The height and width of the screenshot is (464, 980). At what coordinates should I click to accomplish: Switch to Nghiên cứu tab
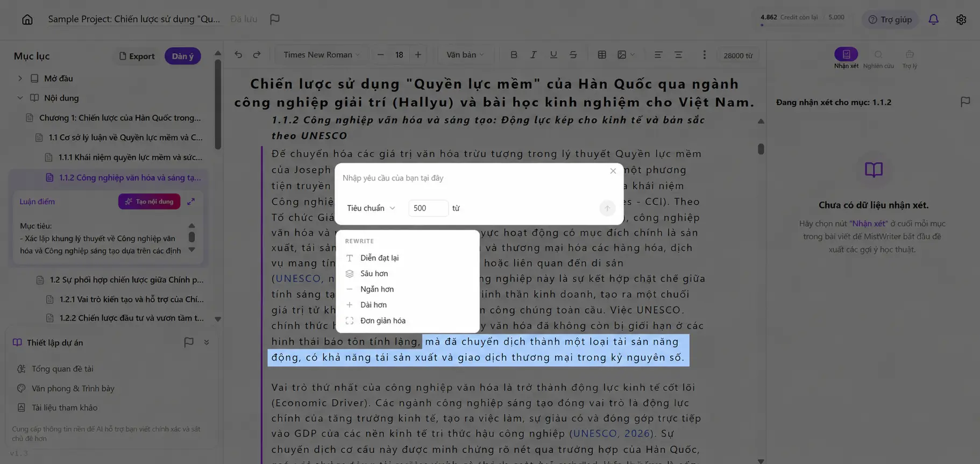point(878,58)
